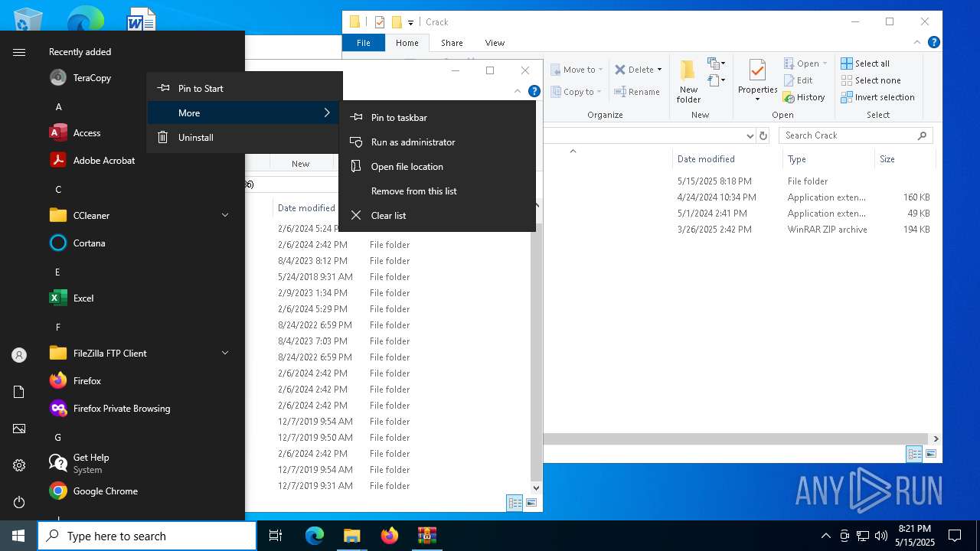
Task: Open Adobe Acrobat app
Action: click(x=103, y=161)
